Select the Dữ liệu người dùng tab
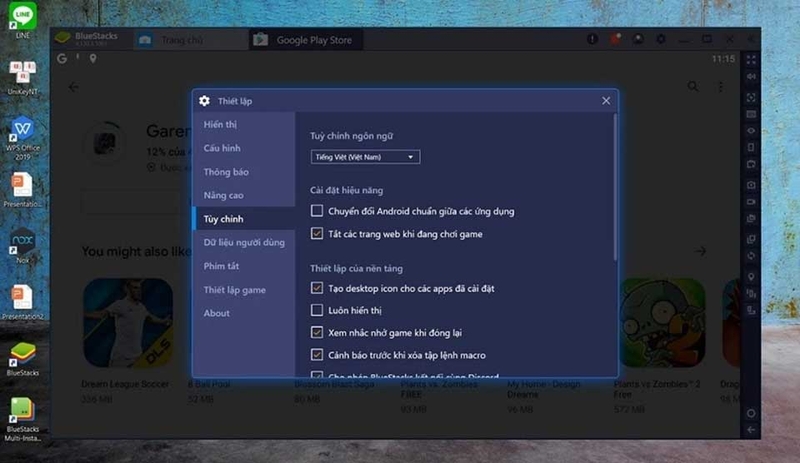This screenshot has width=800, height=463. pyautogui.click(x=244, y=242)
